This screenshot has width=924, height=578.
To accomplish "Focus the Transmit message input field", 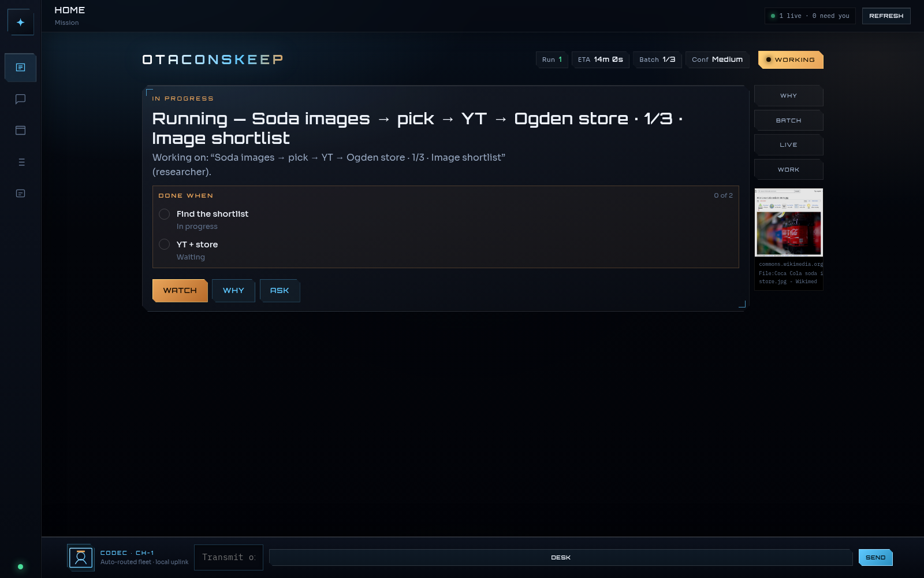I will (x=229, y=558).
